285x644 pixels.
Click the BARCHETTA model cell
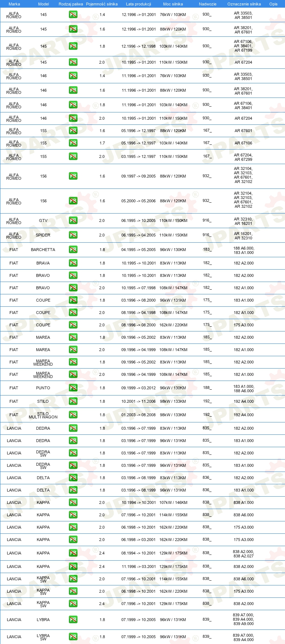(x=43, y=250)
